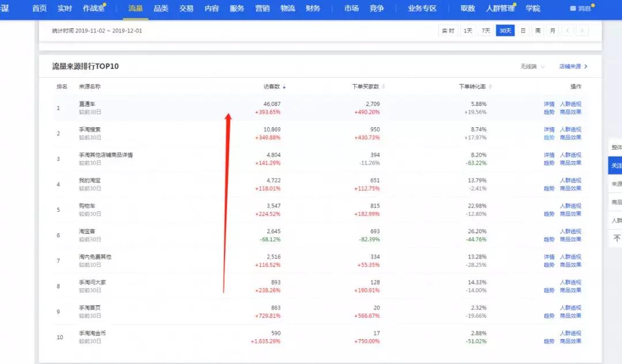Sort by 访客数 column arrow
The height and width of the screenshot is (364, 622).
click(x=284, y=87)
